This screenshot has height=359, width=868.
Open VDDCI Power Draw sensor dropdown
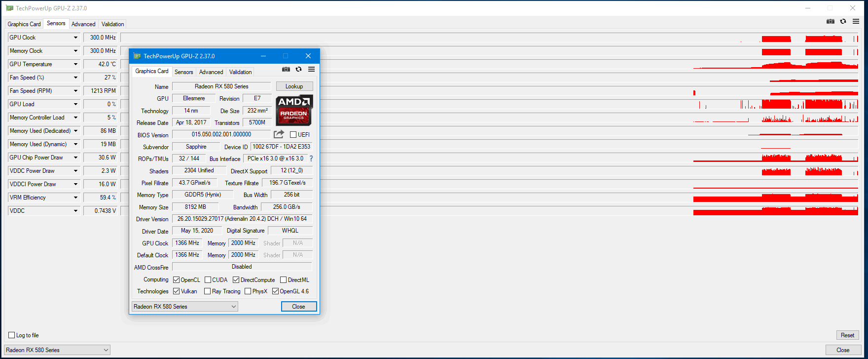pyautogui.click(x=75, y=184)
